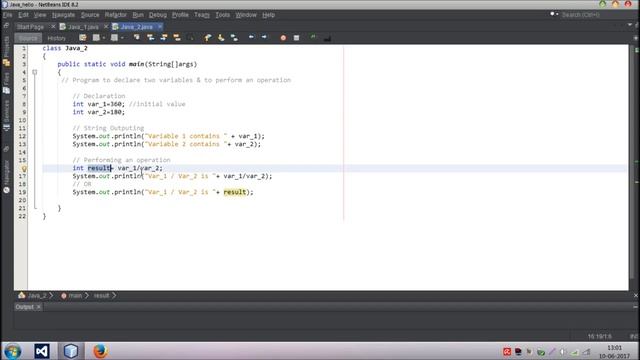Open the Debug menu
The image size is (640, 360).
158,15
